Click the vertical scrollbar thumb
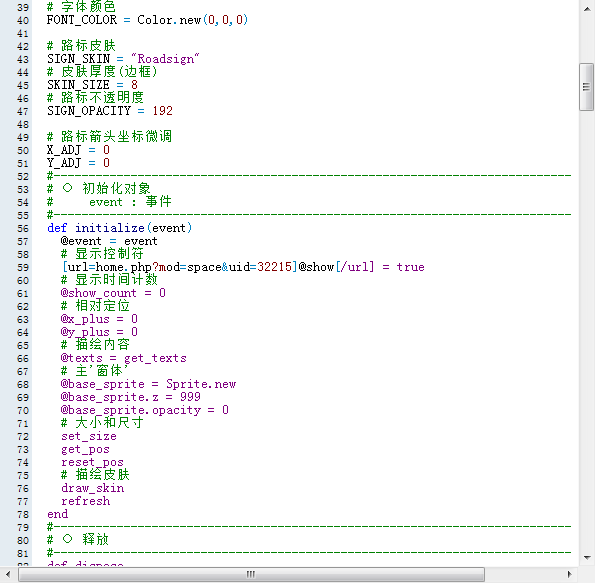This screenshot has width=595, height=583. pyautogui.click(x=587, y=87)
